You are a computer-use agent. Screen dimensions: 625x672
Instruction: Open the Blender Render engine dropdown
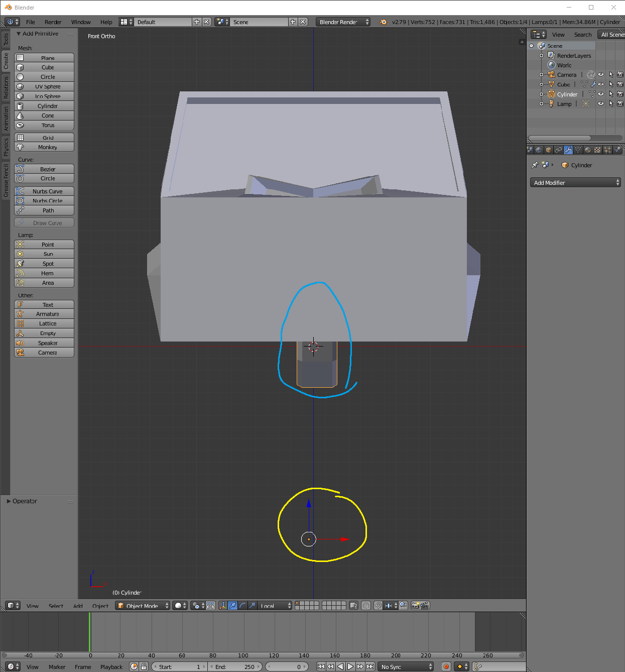(343, 22)
